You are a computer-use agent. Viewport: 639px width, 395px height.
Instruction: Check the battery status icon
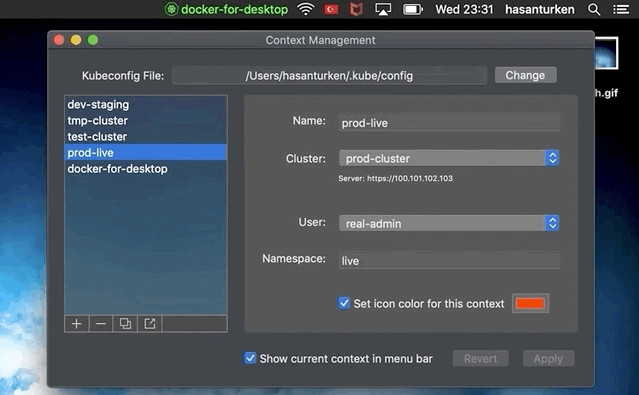[x=413, y=9]
